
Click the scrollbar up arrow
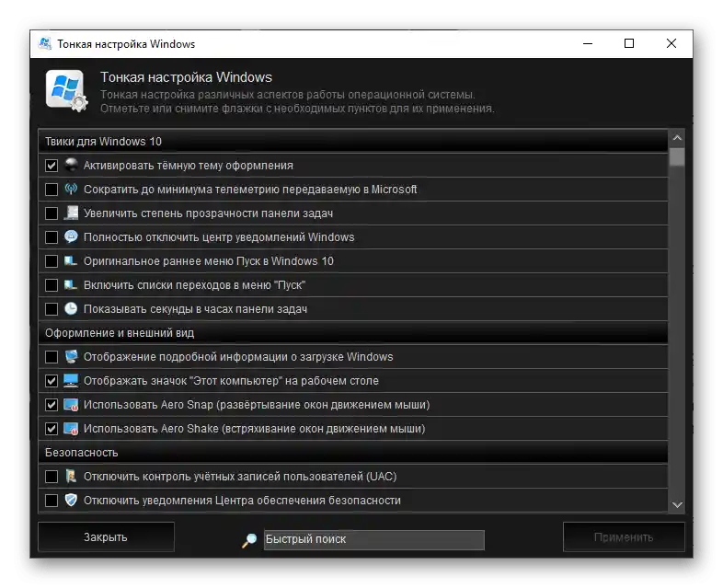pyautogui.click(x=677, y=137)
